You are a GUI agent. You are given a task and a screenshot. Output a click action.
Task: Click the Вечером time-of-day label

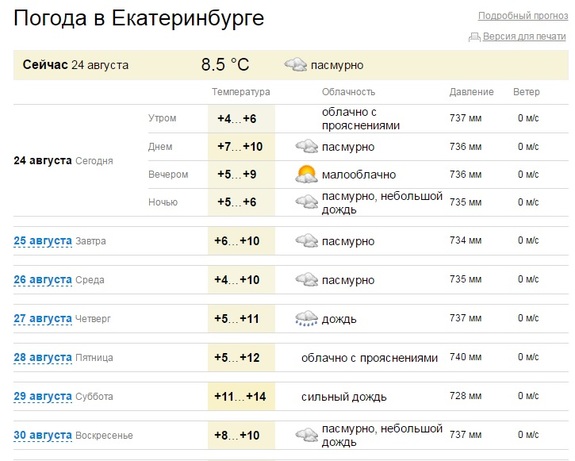point(168,174)
